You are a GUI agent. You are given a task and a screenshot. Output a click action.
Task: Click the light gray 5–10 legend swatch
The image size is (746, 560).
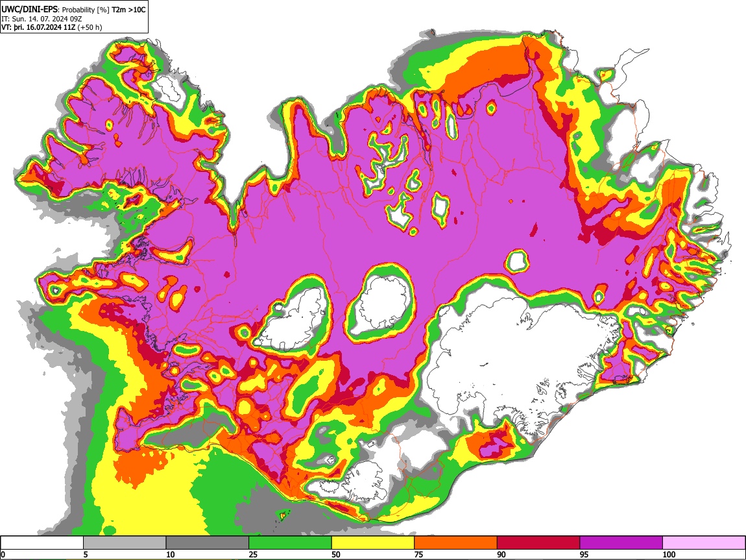(125, 542)
